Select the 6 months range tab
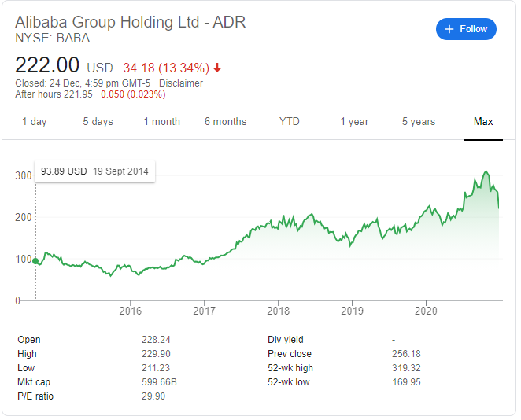 click(226, 122)
